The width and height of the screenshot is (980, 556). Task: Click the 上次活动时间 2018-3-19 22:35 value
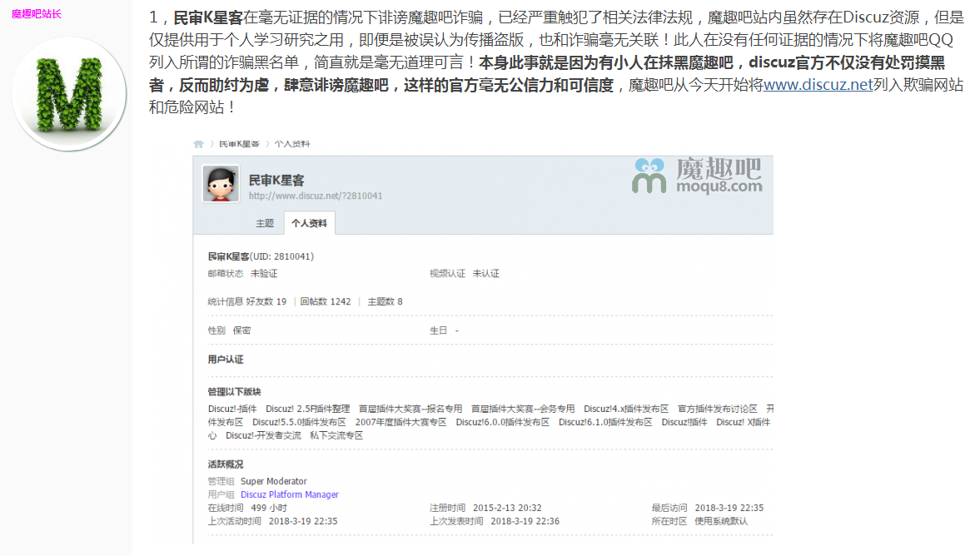tap(303, 521)
